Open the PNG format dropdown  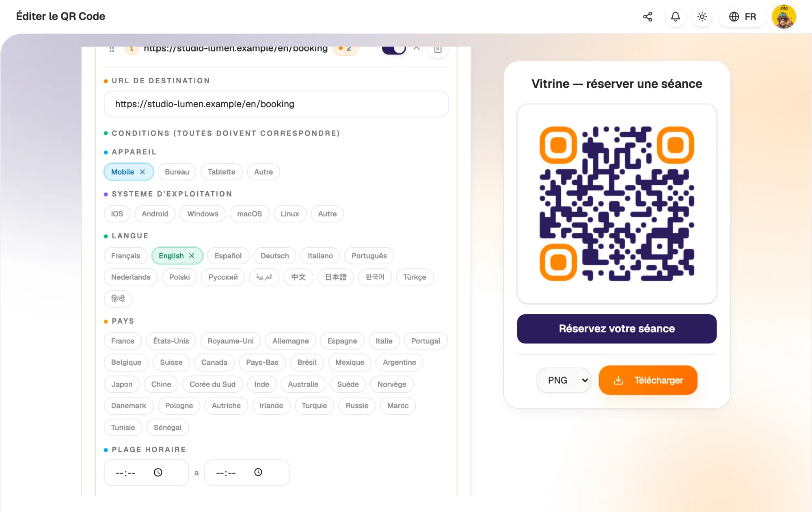pos(564,380)
